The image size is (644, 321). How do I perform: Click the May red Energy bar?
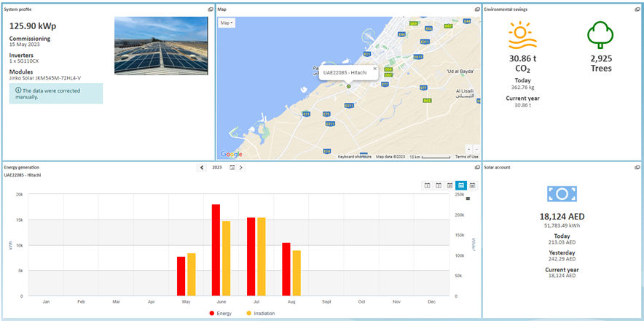point(181,276)
